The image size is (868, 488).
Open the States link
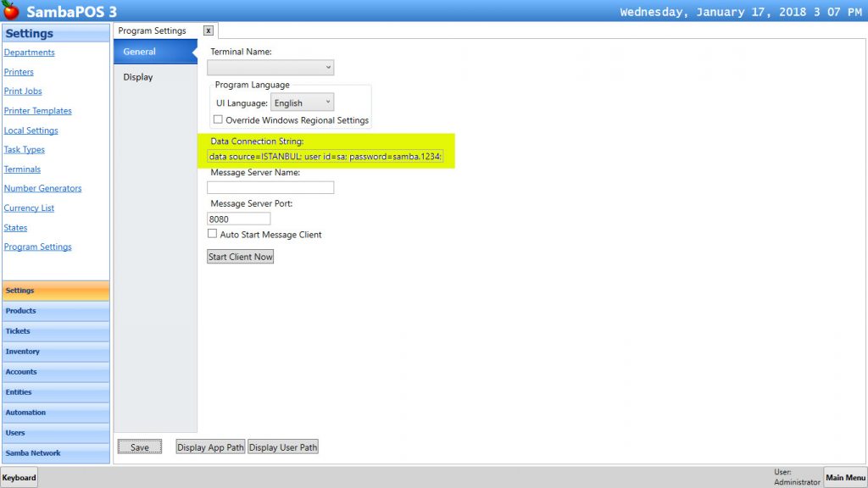tap(15, 227)
